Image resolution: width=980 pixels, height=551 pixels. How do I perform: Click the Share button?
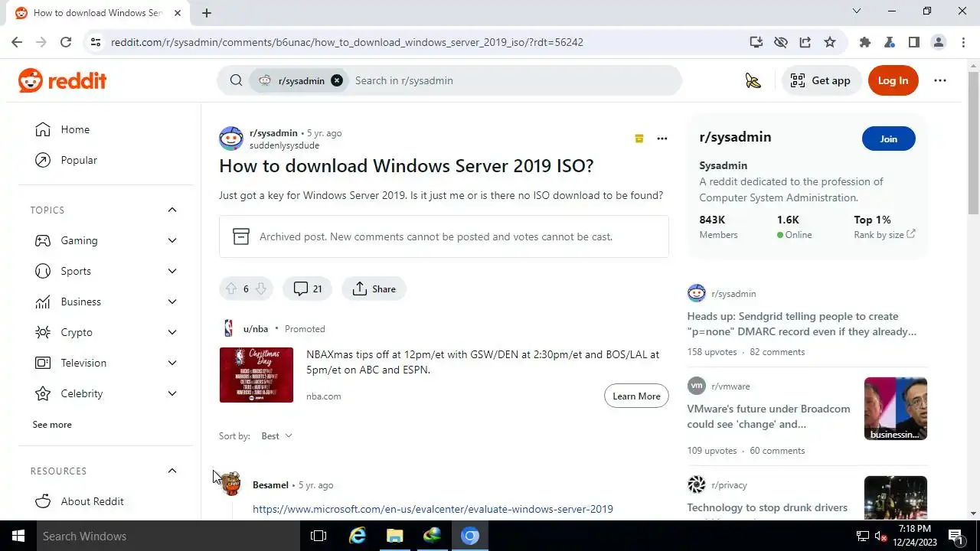[374, 289]
